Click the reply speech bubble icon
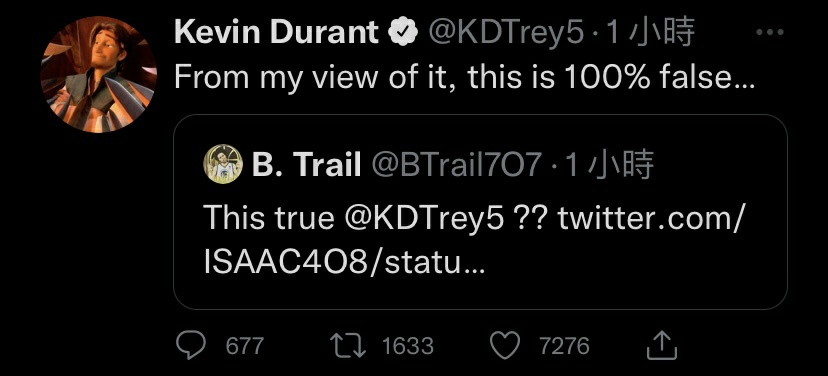Screen dimensions: 828x376 coord(191,345)
